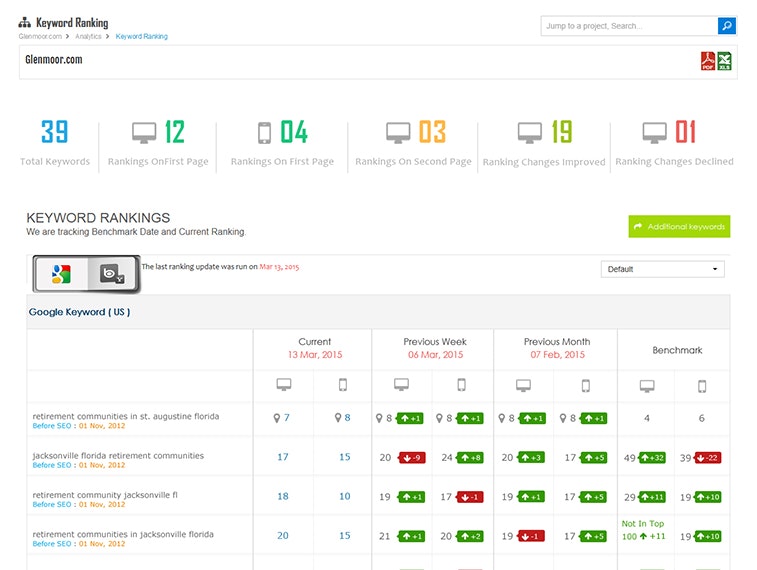The width and height of the screenshot is (757, 570).
Task: Click 13 Mar, 2015 Current date header
Action: (x=315, y=355)
